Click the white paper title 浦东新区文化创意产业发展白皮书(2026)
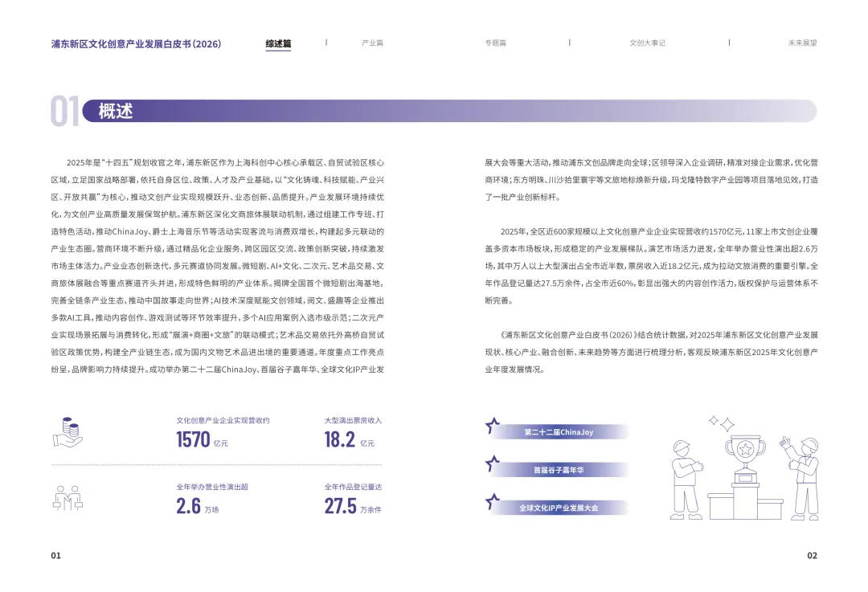 [136, 43]
